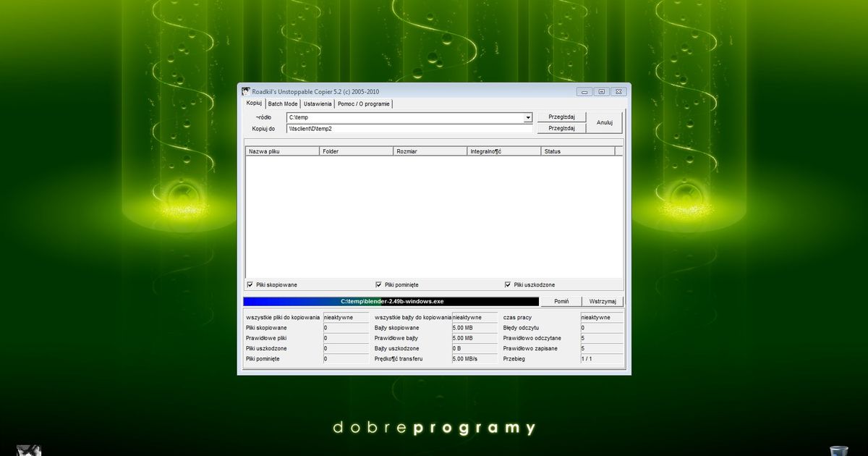Click the 'Bajty skopiowane' value 5.00 MB

475,328
